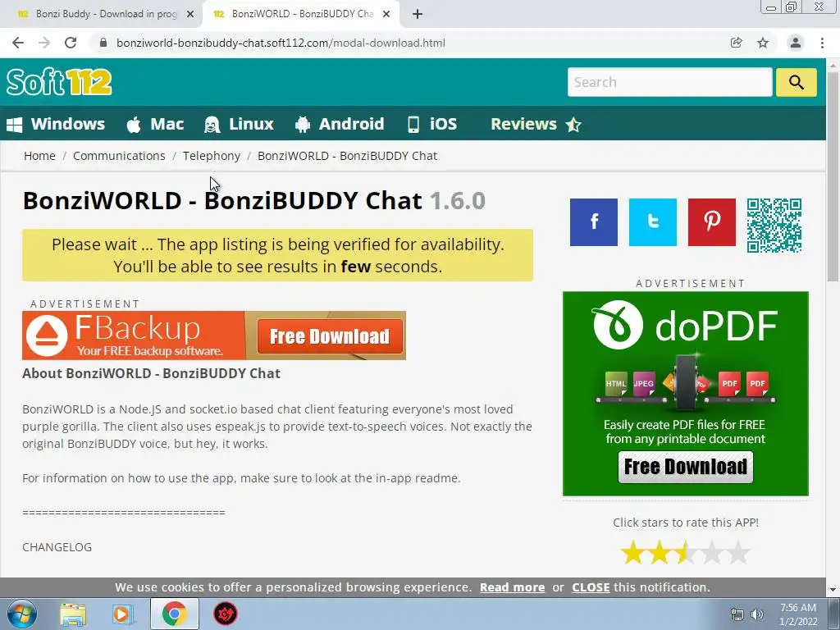This screenshot has height=630, width=840.
Task: Click the About BonziWORLD heading text
Action: tap(151, 373)
